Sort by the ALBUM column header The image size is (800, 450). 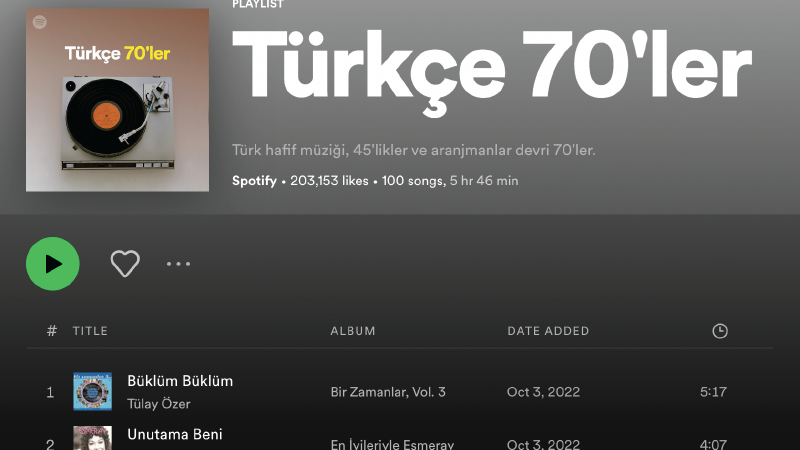(353, 331)
